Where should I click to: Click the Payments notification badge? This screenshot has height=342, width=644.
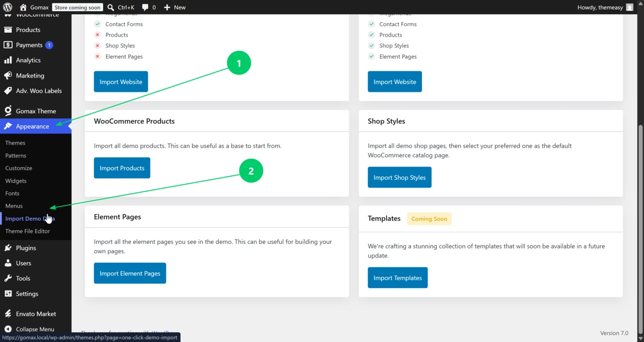tap(49, 45)
